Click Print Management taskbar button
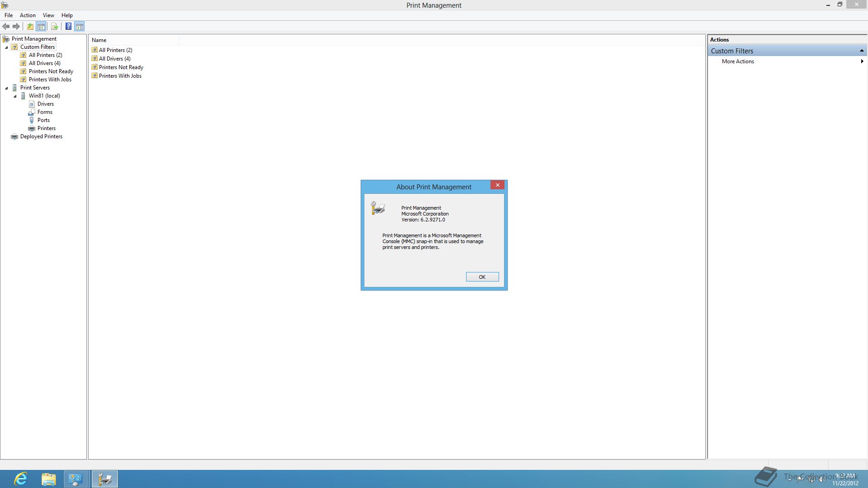 click(105, 479)
